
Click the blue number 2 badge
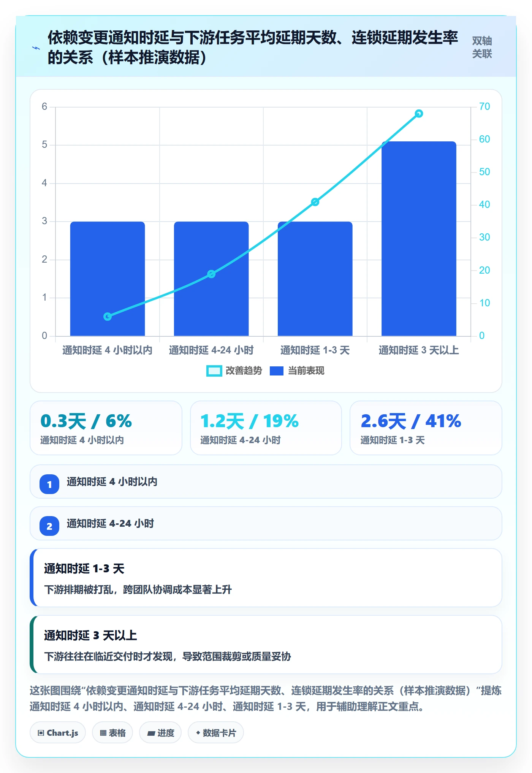click(x=49, y=526)
